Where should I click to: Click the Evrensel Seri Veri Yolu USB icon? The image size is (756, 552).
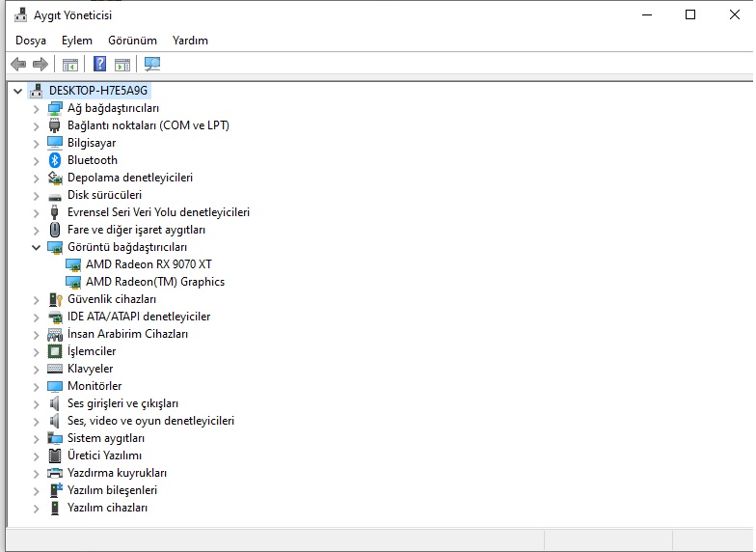pos(54,212)
